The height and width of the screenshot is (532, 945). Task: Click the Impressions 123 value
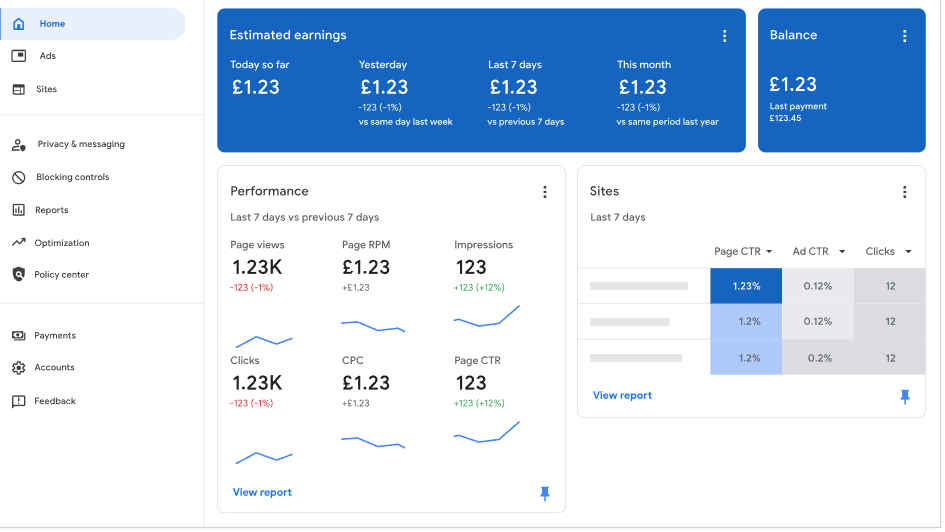coord(473,268)
